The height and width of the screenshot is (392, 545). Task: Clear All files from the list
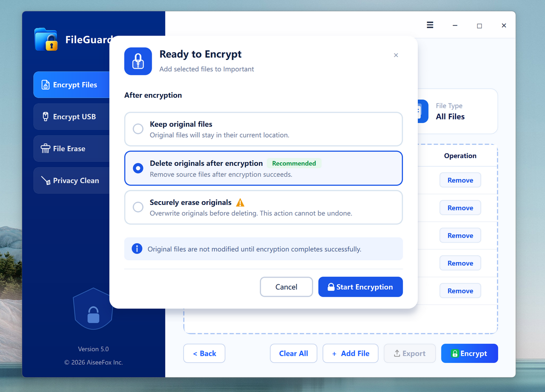pos(293,353)
